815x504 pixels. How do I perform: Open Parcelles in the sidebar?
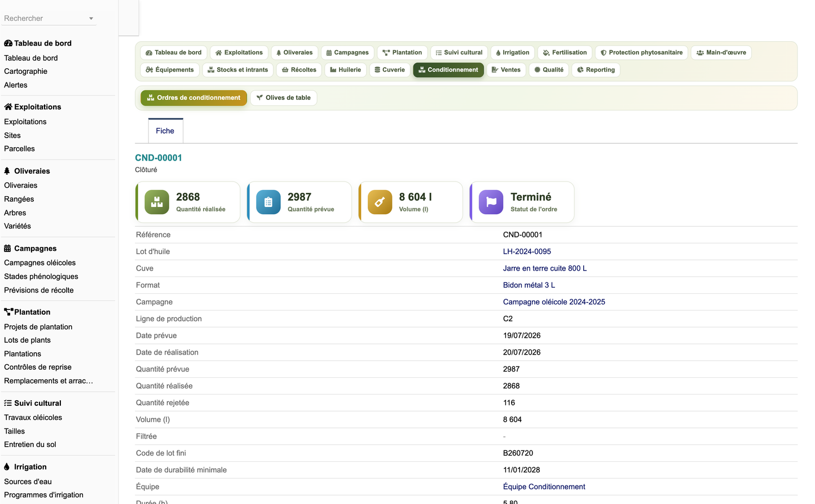(x=20, y=149)
